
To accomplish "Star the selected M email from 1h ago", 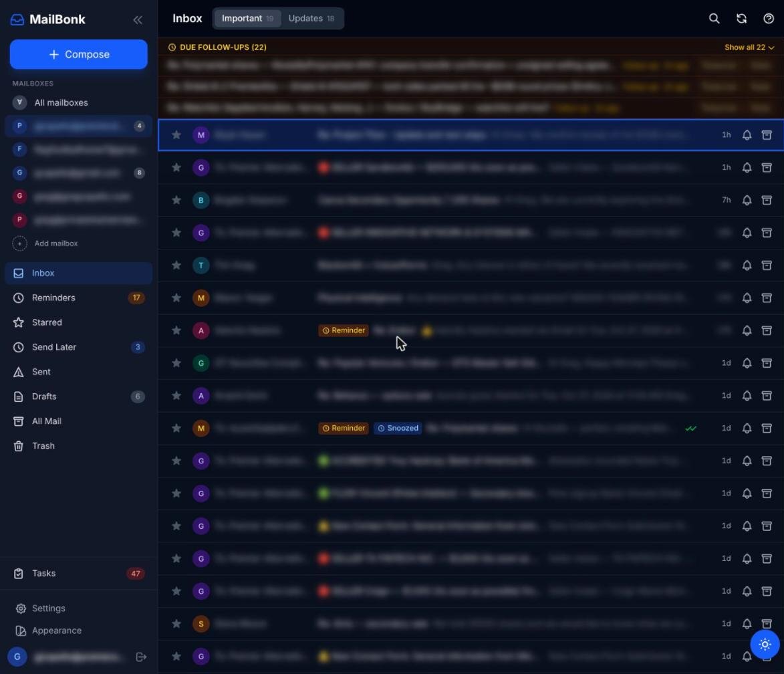I will (176, 134).
